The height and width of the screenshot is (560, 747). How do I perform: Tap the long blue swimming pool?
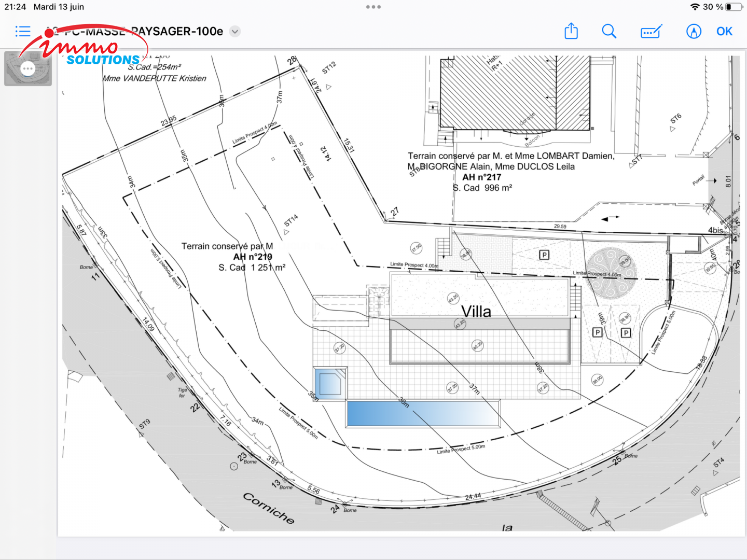point(423,413)
